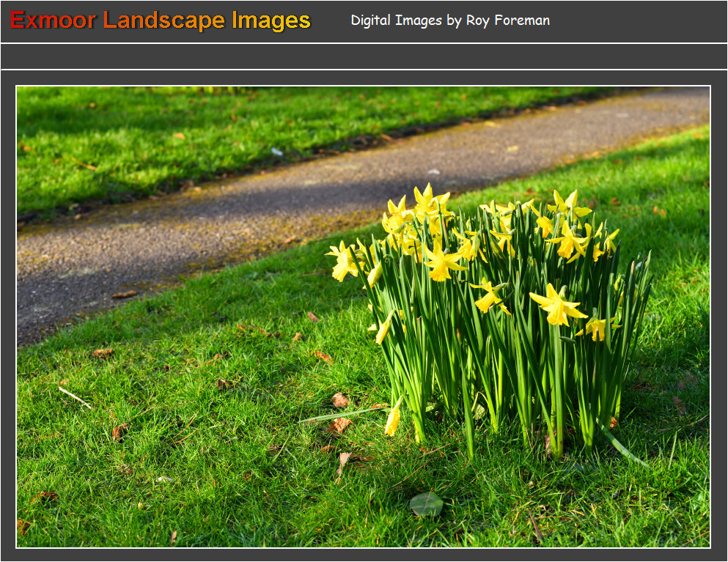Click the large front-facing daffodil on the right
This screenshot has height=562, width=728.
click(x=557, y=306)
